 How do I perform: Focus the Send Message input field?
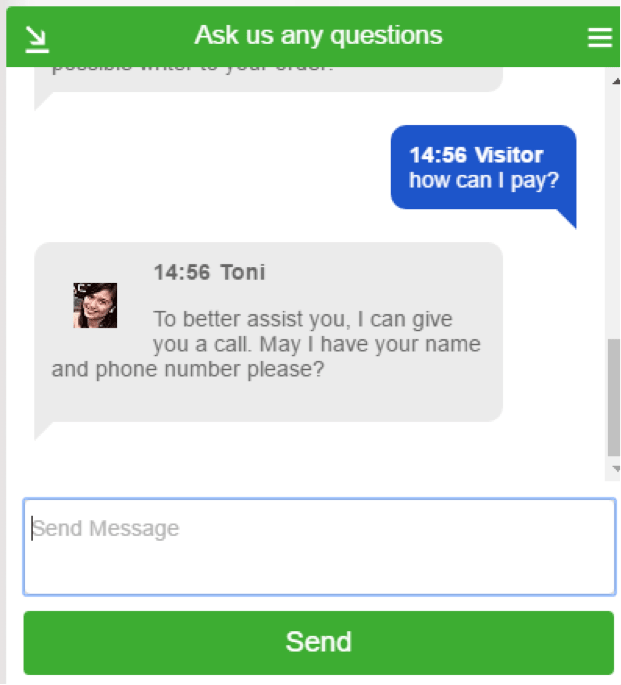(x=320, y=547)
